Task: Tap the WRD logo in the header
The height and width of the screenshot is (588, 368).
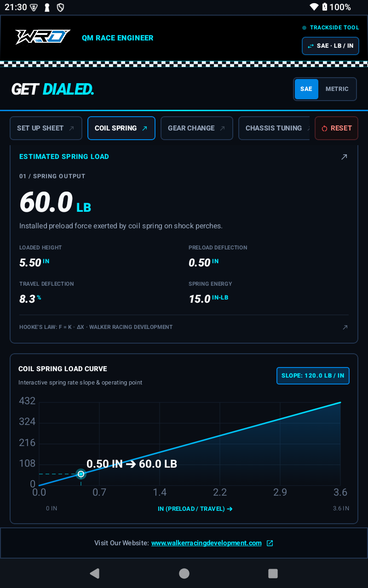Action: click(43, 37)
